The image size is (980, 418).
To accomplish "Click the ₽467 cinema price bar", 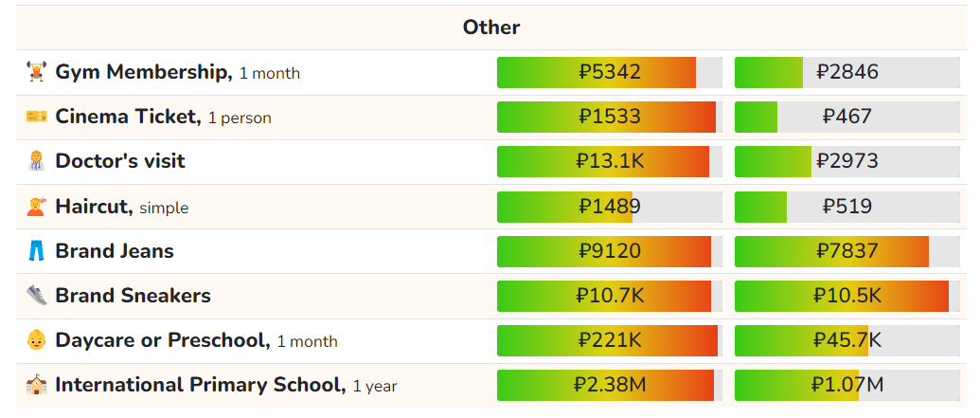I will (x=846, y=117).
